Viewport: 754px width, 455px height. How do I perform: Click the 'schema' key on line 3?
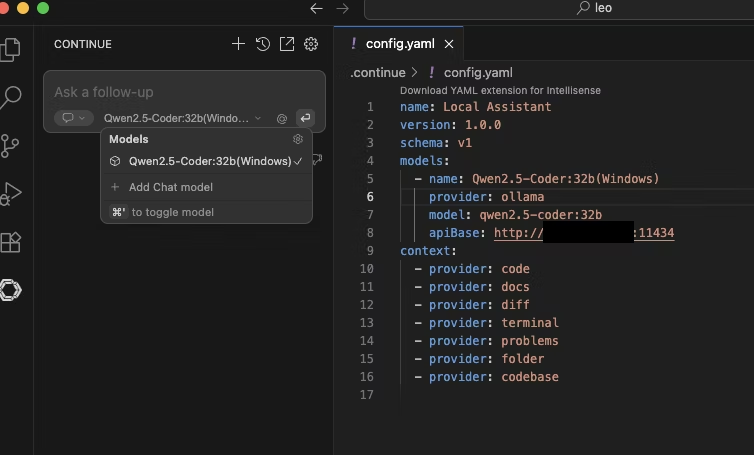[421, 143]
